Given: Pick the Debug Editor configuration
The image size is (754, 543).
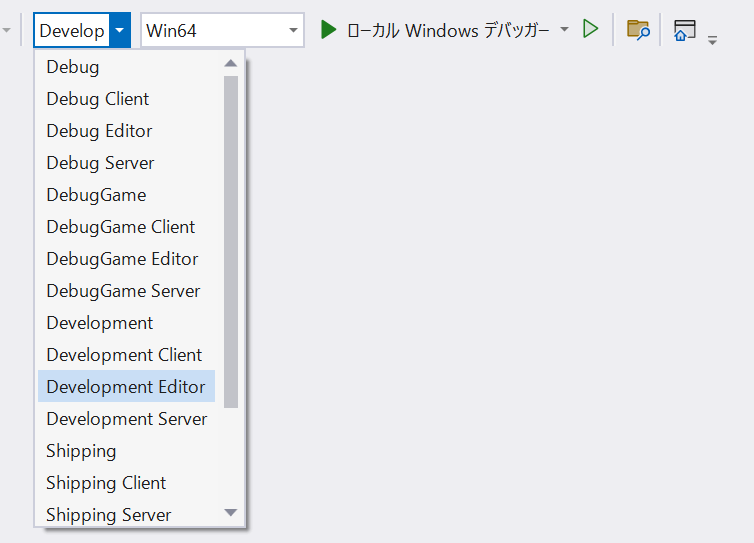Looking at the screenshot, I should coord(126,131).
